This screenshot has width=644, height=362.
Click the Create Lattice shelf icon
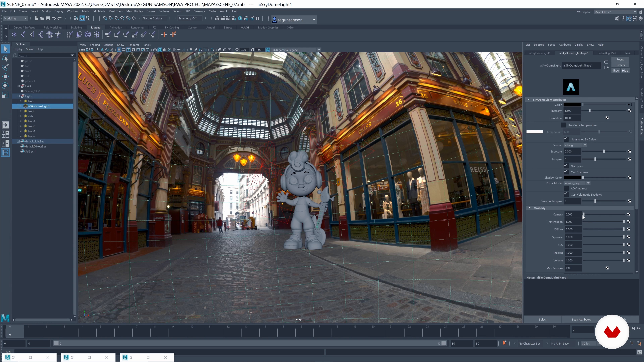click(88, 35)
